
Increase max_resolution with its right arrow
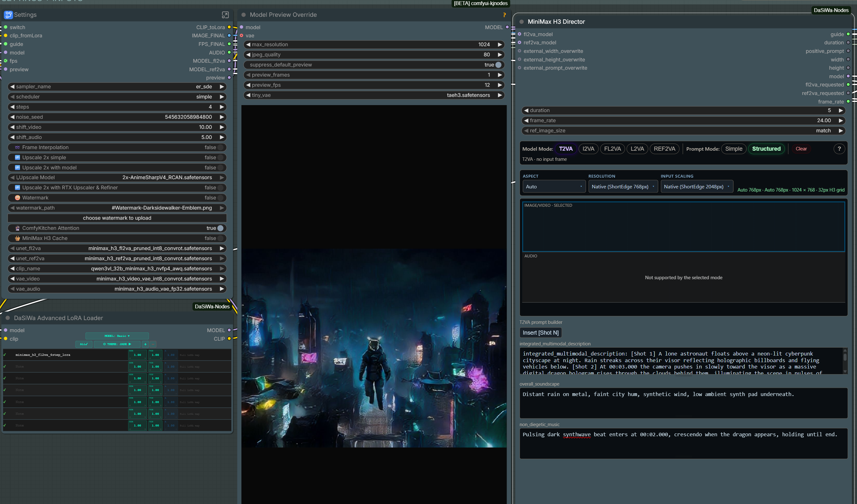[x=500, y=45]
